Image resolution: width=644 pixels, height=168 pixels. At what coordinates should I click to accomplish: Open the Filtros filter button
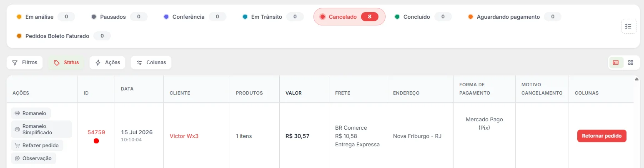(x=25, y=63)
